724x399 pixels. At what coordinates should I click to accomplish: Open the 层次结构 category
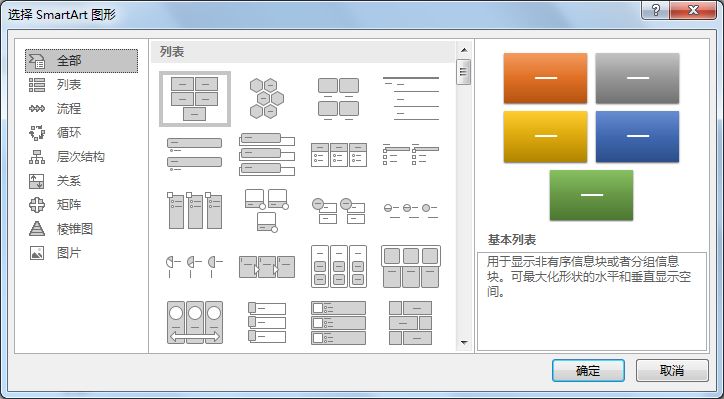81,157
